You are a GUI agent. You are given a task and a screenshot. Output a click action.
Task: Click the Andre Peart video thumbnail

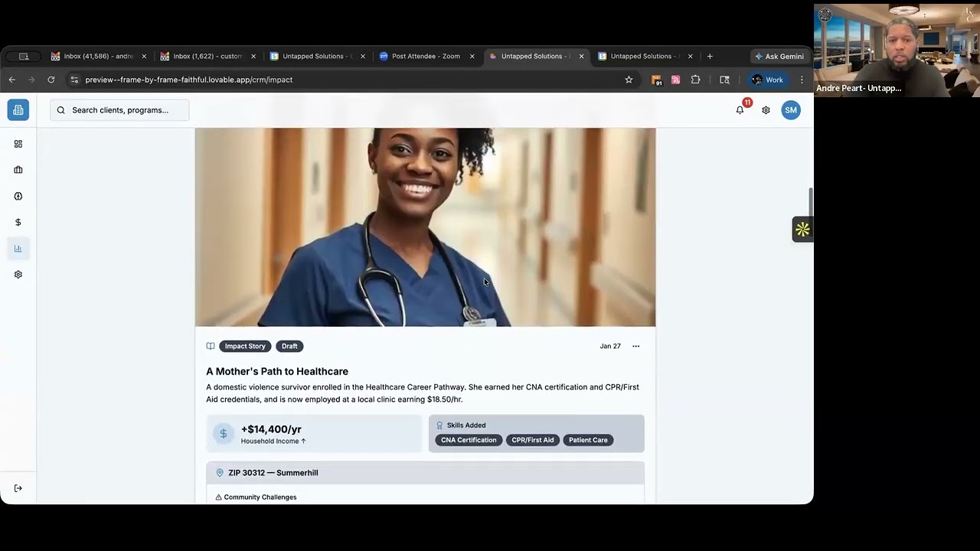[897, 49]
